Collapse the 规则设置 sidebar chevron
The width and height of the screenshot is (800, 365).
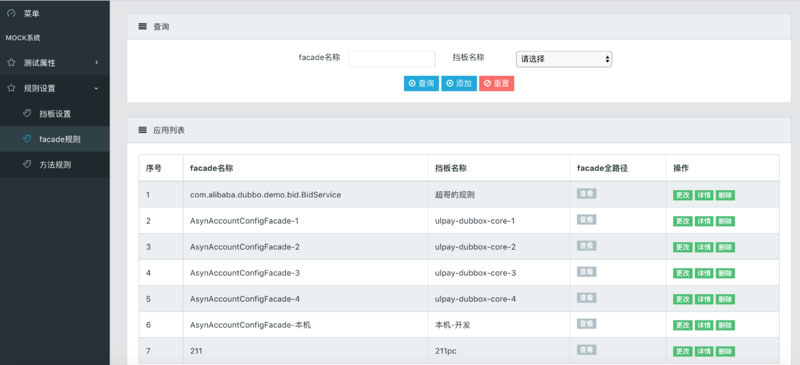(97, 88)
